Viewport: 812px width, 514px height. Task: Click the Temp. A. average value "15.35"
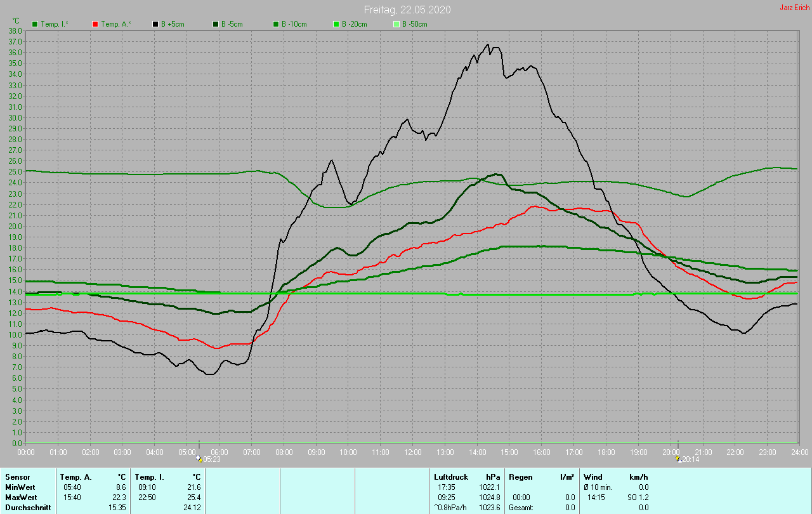(x=117, y=508)
